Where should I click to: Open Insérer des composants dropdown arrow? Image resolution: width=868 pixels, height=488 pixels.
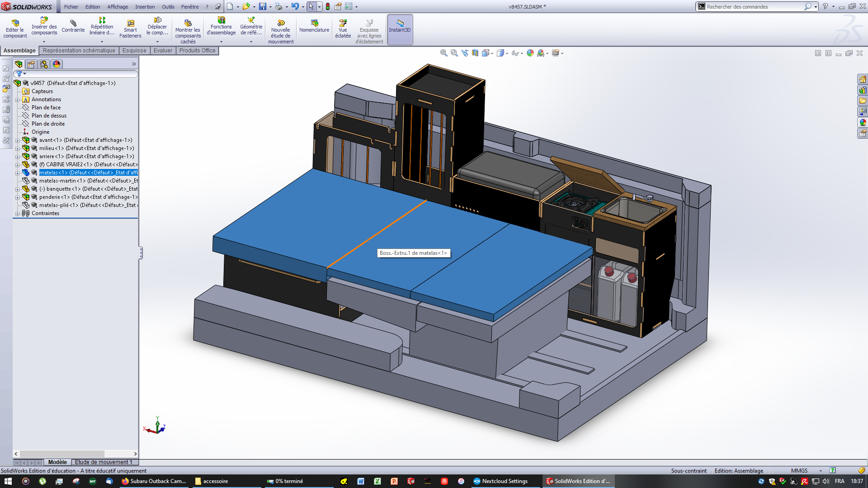tap(44, 42)
